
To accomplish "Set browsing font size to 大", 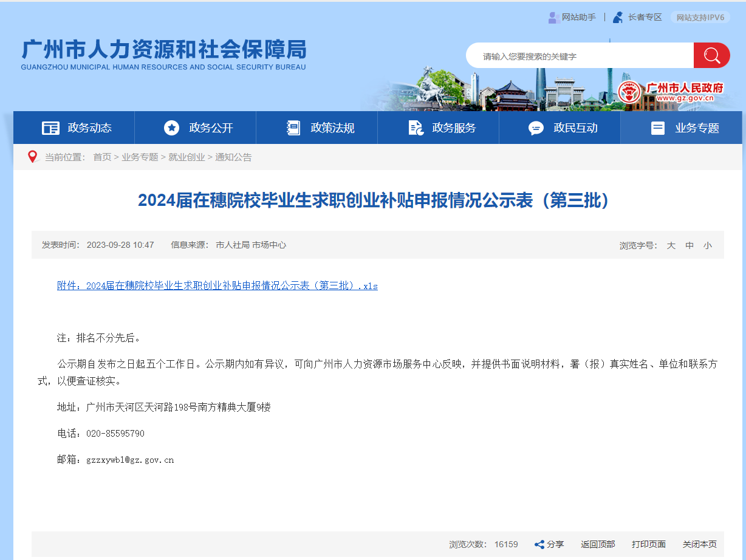I will tap(671, 245).
